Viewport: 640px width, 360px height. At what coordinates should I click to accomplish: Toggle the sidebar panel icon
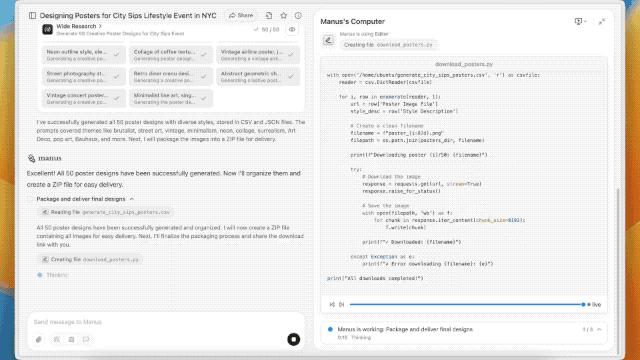pyautogui.click(x=32, y=16)
